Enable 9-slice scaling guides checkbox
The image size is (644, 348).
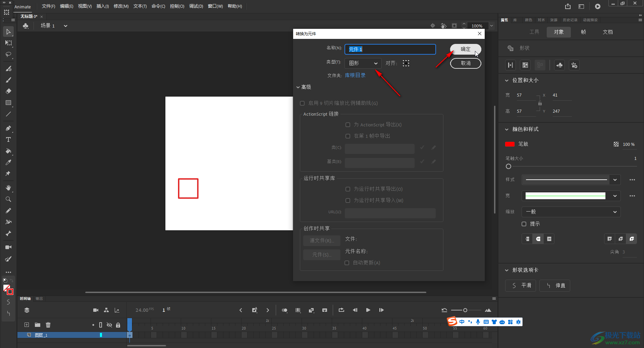302,103
